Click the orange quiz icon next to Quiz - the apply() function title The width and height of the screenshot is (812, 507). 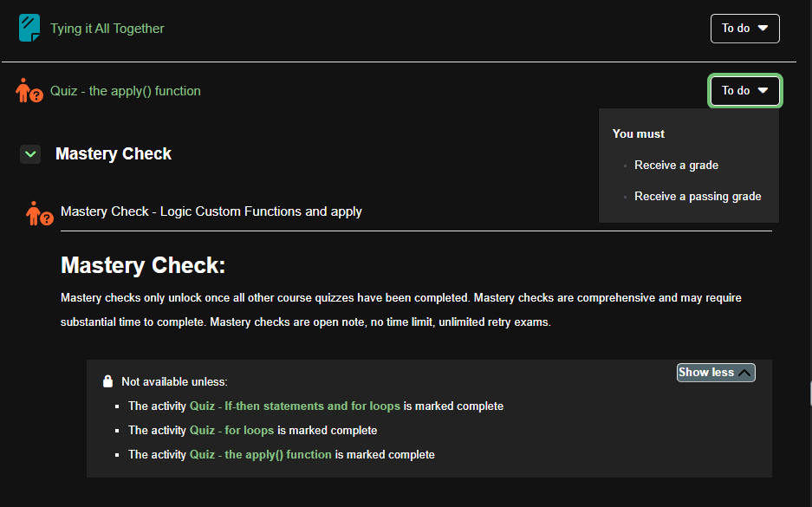point(29,91)
